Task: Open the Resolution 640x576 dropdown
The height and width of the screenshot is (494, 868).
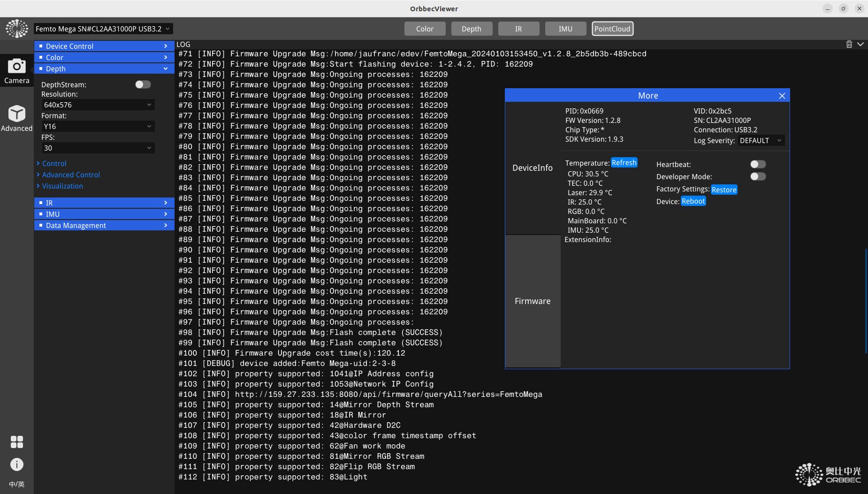Action: pos(98,105)
